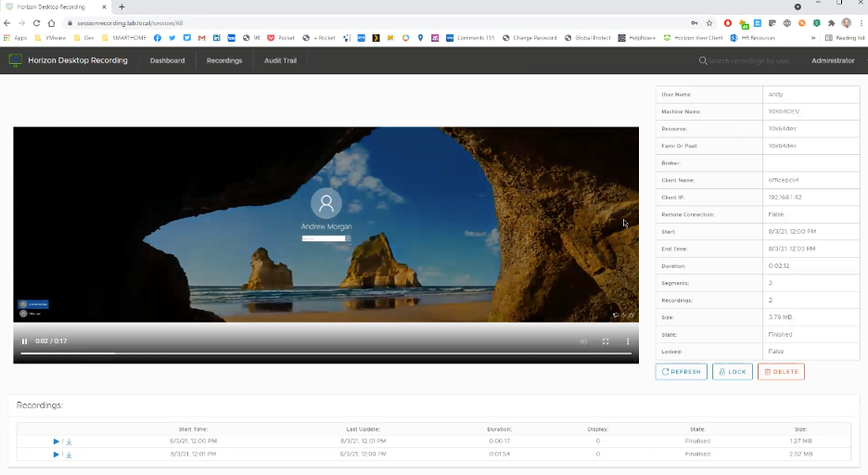The height and width of the screenshot is (475, 868).
Task: Go to the Recordings page
Action: [x=224, y=60]
